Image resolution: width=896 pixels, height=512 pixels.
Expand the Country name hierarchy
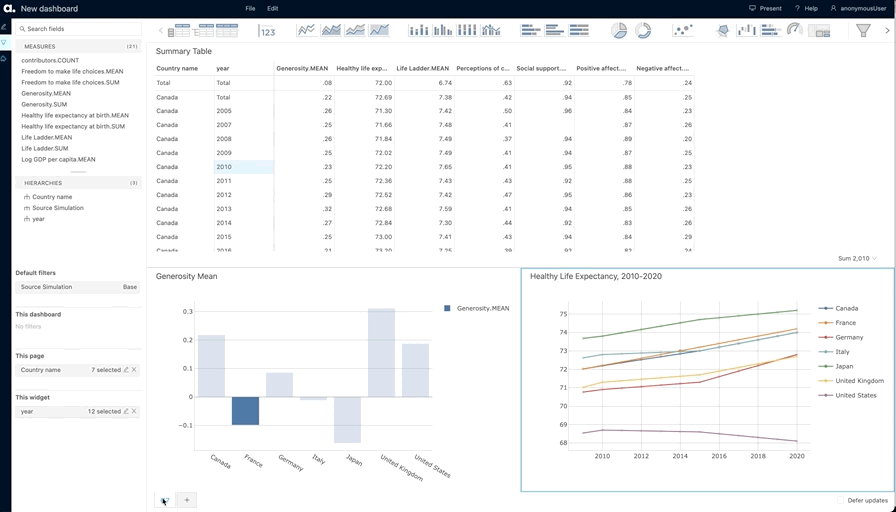point(48,197)
